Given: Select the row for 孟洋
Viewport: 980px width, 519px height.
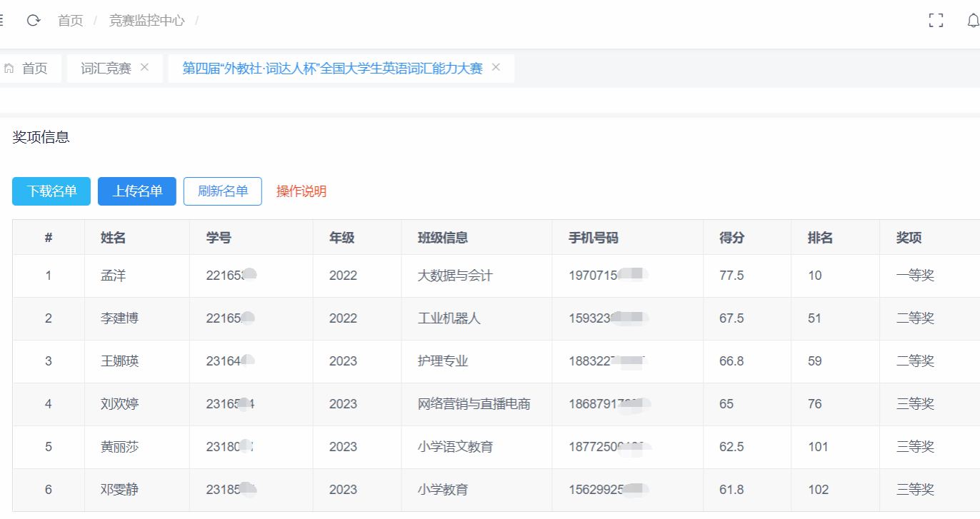Looking at the screenshot, I should [114, 276].
